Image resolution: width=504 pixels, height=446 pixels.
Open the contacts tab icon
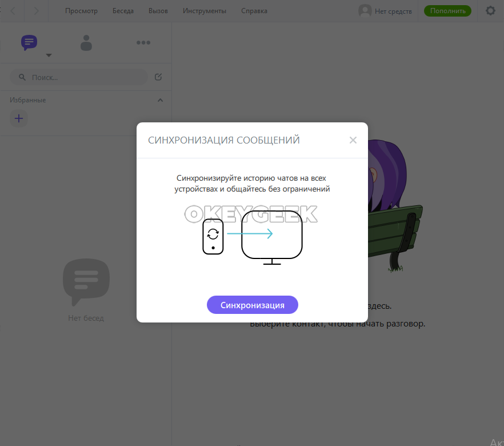(86, 43)
